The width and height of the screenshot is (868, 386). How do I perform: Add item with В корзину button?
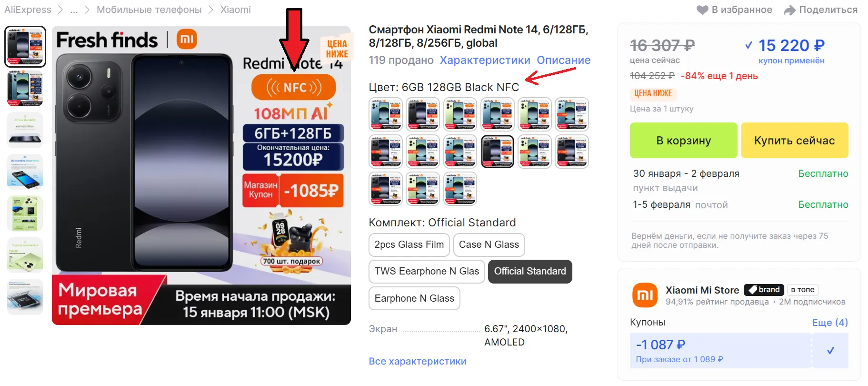click(x=683, y=141)
